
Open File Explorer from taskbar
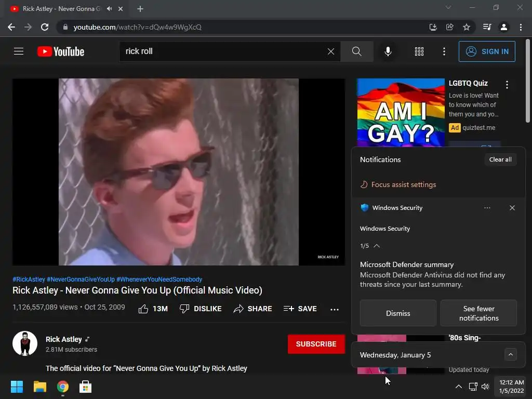(39, 387)
